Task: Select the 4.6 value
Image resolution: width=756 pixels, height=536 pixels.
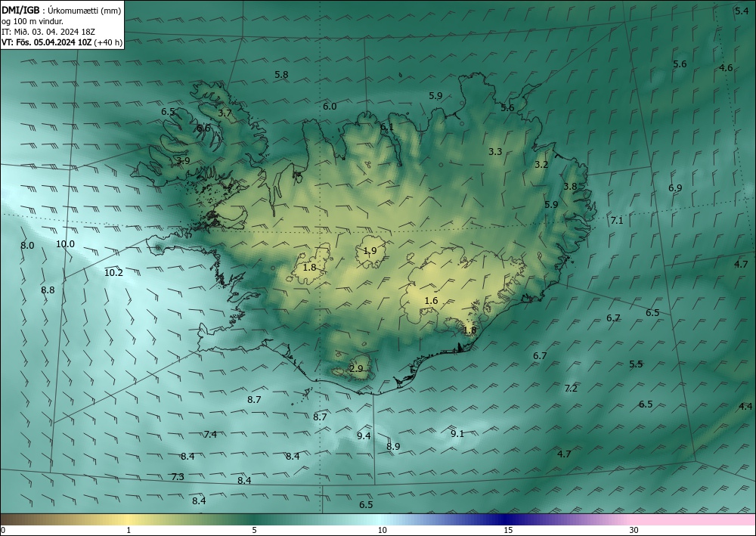Action: click(726, 68)
